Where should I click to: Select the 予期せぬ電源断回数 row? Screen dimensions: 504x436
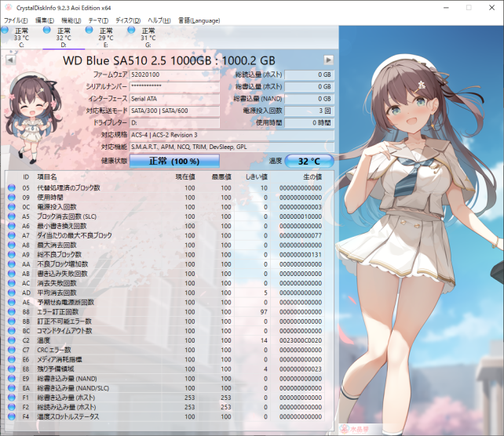(x=166, y=302)
